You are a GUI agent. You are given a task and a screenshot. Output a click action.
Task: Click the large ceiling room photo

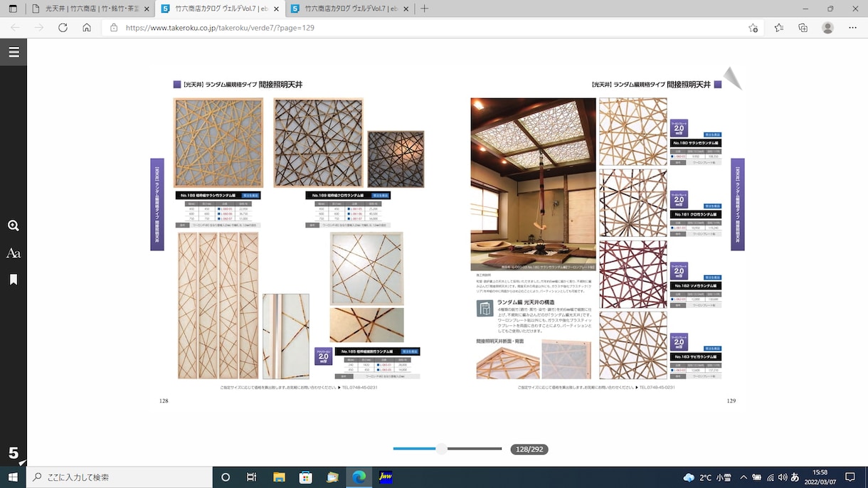534,184
